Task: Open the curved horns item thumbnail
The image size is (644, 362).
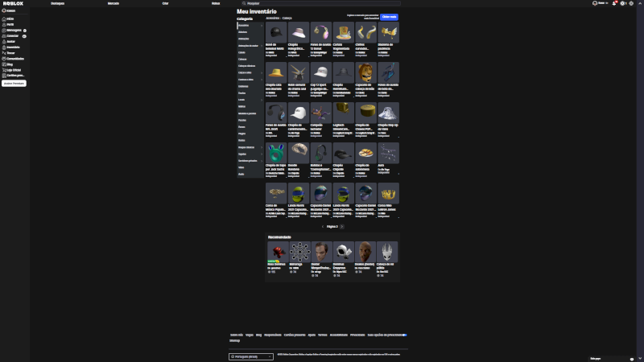Action: pos(365,32)
